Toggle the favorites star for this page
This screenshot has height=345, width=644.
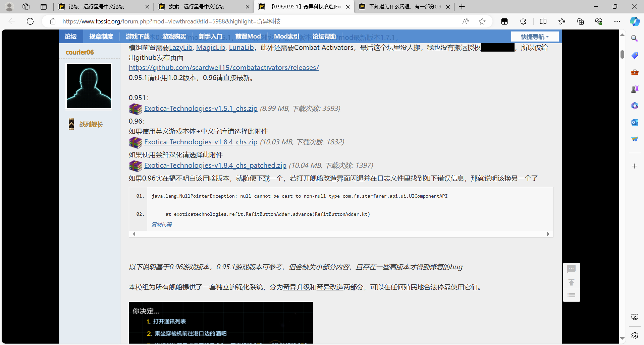click(x=482, y=21)
